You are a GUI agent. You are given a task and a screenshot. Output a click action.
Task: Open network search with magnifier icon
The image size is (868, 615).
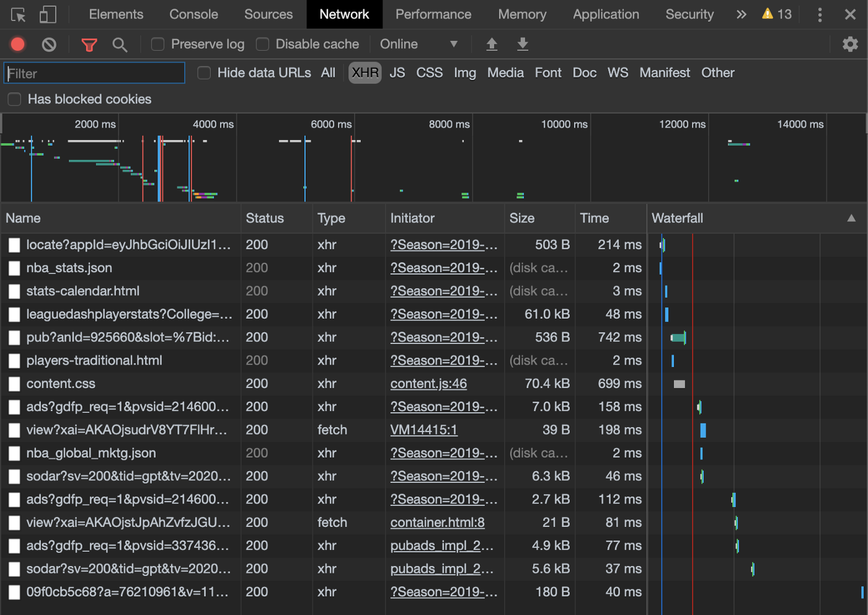point(120,44)
